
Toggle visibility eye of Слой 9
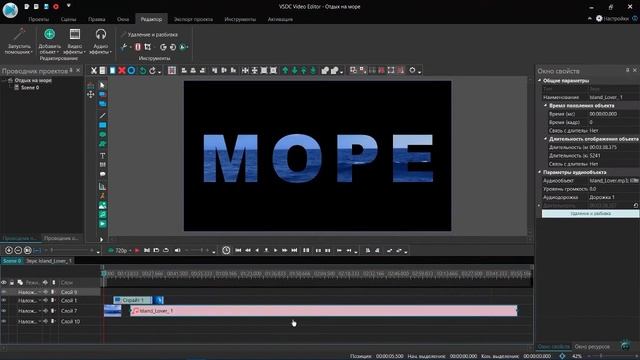tap(4, 292)
